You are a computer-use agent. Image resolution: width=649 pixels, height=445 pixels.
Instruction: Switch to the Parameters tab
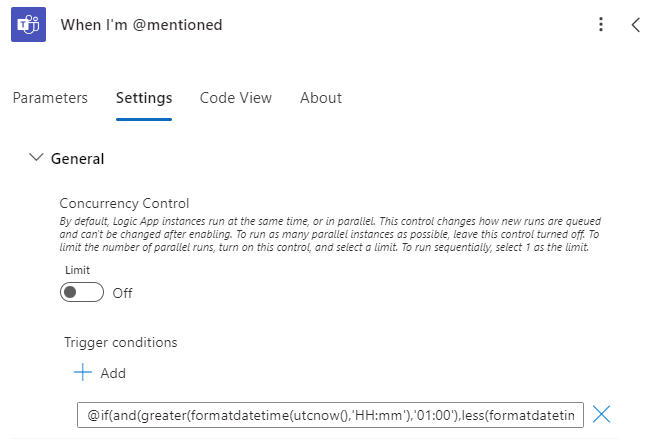(50, 98)
